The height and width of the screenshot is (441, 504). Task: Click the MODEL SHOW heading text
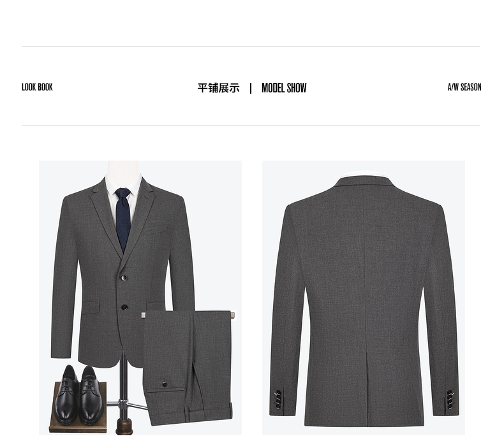click(x=284, y=88)
